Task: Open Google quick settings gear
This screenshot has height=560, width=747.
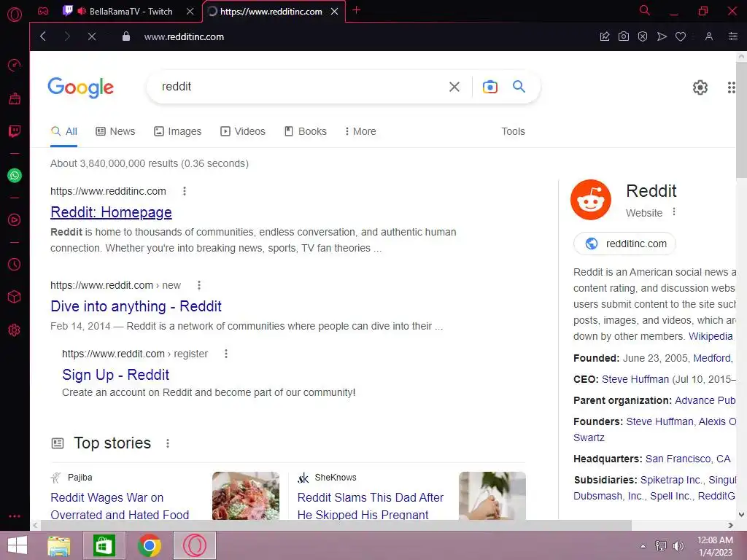Action: 700,87
